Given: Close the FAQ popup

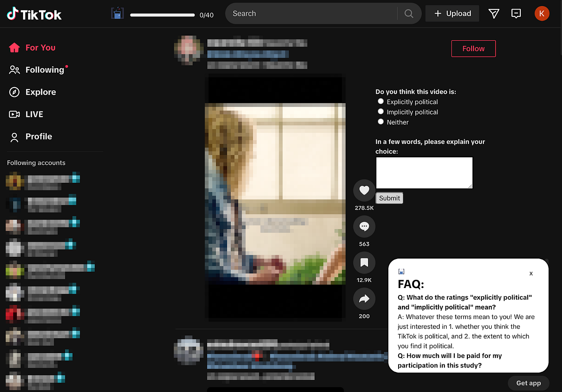Looking at the screenshot, I should 531,274.
